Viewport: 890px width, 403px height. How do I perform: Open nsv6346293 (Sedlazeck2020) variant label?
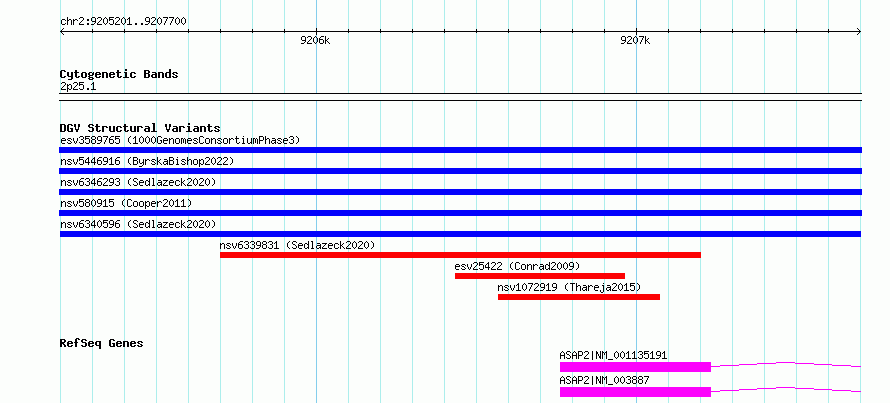138,182
